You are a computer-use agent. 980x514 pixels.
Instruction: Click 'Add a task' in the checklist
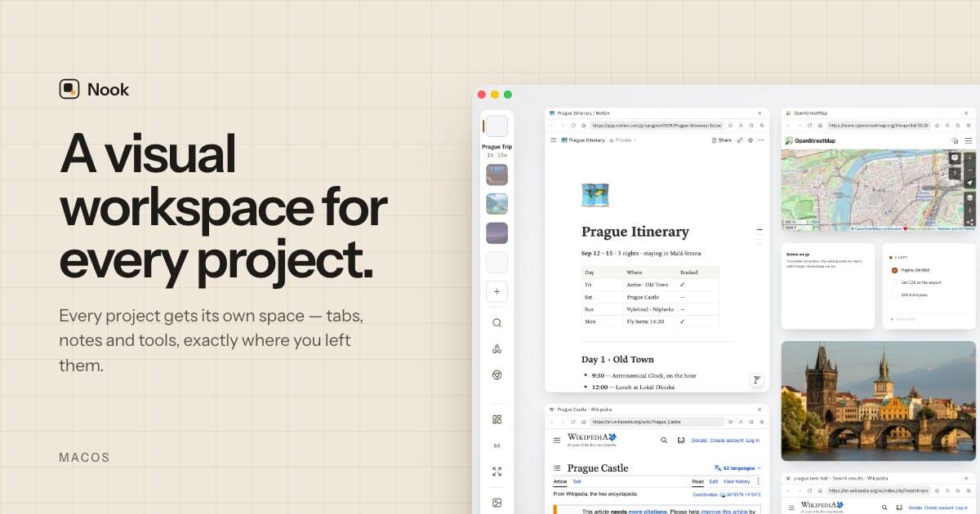tap(905, 319)
